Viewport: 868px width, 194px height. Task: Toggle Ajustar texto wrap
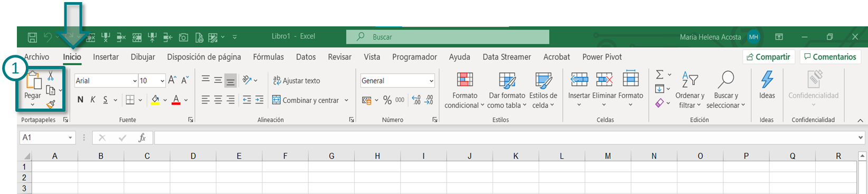click(296, 81)
